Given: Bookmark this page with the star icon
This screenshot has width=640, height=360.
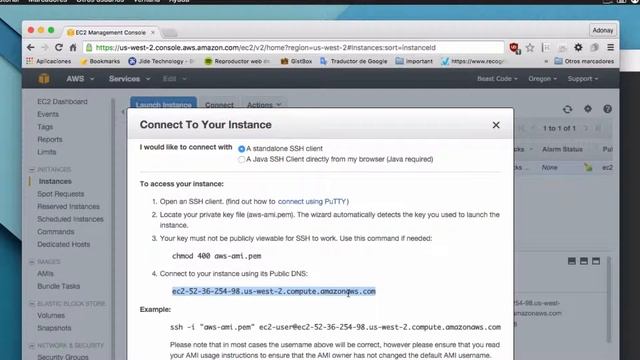Looking at the screenshot, I should [x=530, y=48].
